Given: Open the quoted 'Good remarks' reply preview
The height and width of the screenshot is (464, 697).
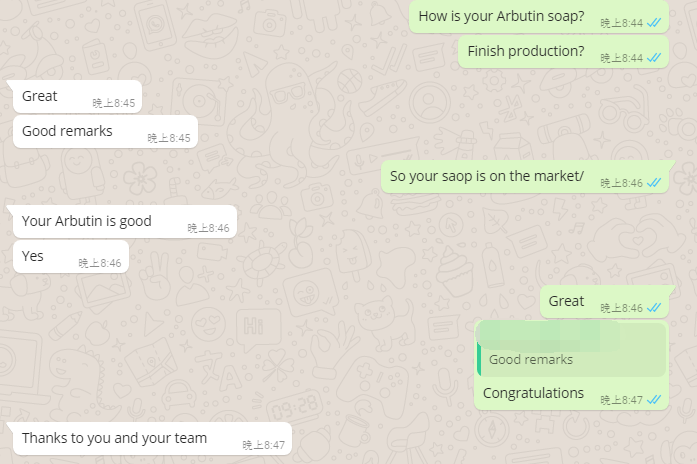Looking at the screenshot, I should tap(571, 349).
